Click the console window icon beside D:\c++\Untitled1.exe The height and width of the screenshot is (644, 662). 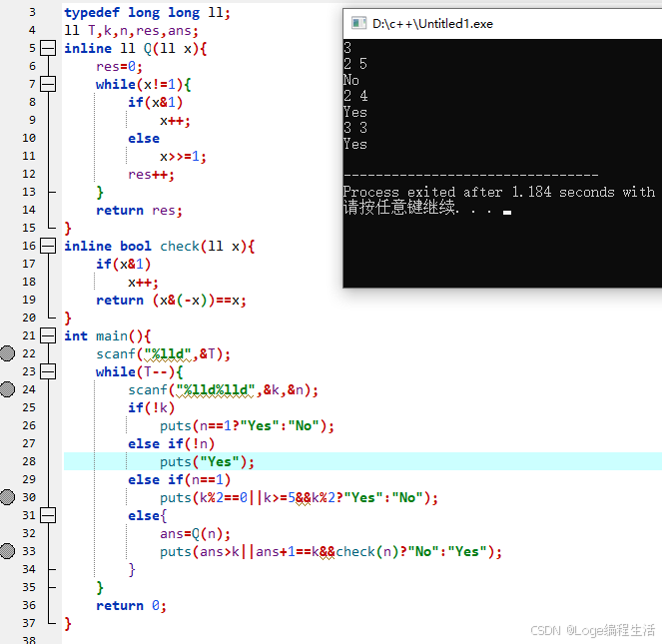click(358, 23)
